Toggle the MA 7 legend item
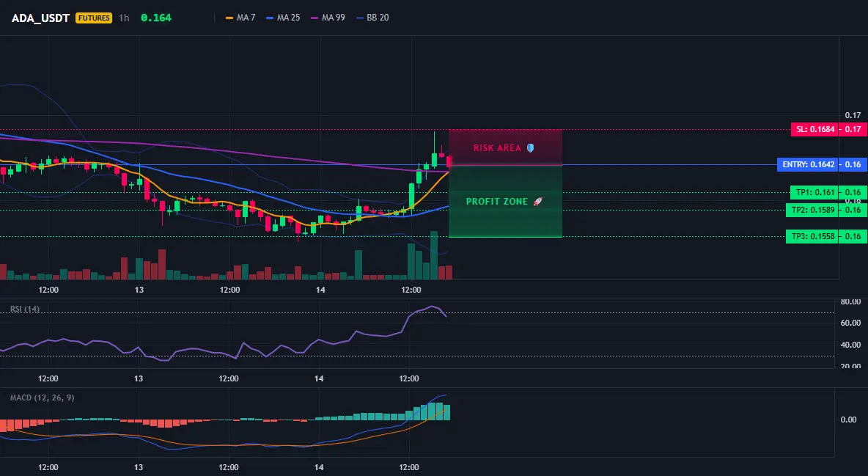The width and height of the screenshot is (868, 476). coord(240,18)
